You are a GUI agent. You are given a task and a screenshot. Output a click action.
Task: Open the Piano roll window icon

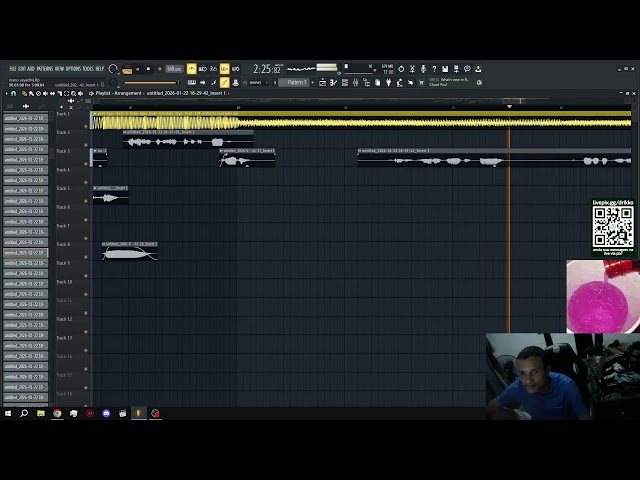(x=333, y=82)
